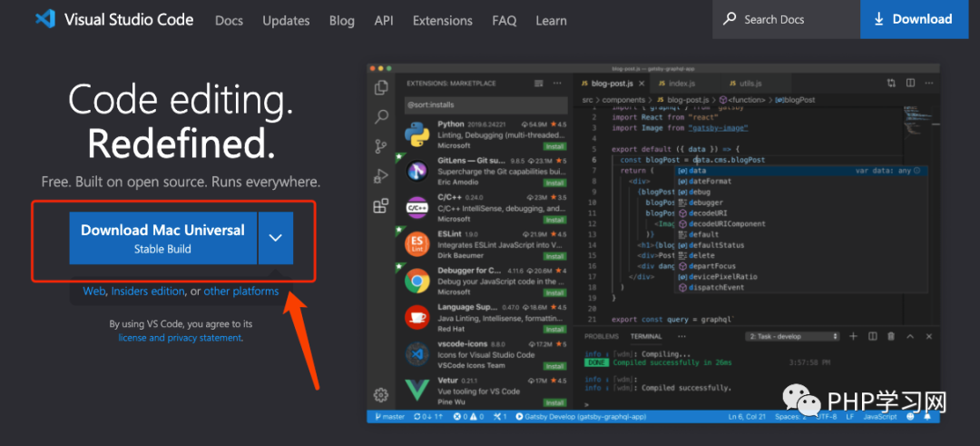Open the editor more actions ellipsis
Viewport: 980px width, 446px height.
point(931,84)
